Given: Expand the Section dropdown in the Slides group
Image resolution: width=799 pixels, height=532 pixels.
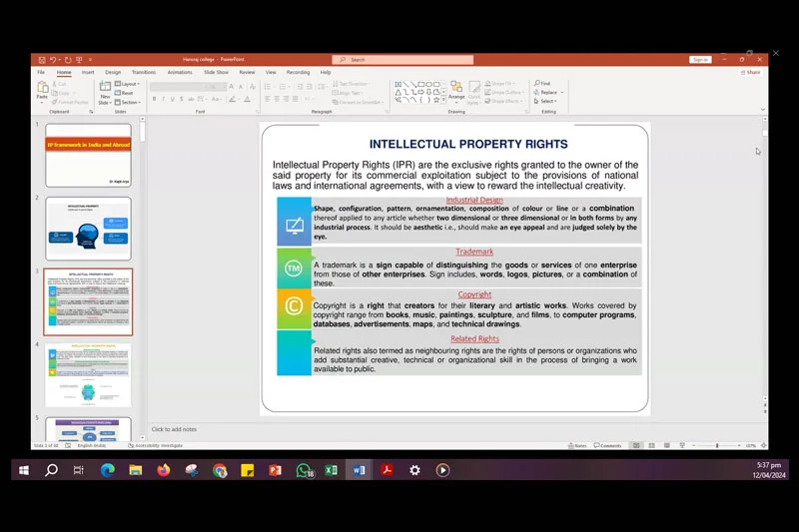Looking at the screenshot, I should coord(128,103).
